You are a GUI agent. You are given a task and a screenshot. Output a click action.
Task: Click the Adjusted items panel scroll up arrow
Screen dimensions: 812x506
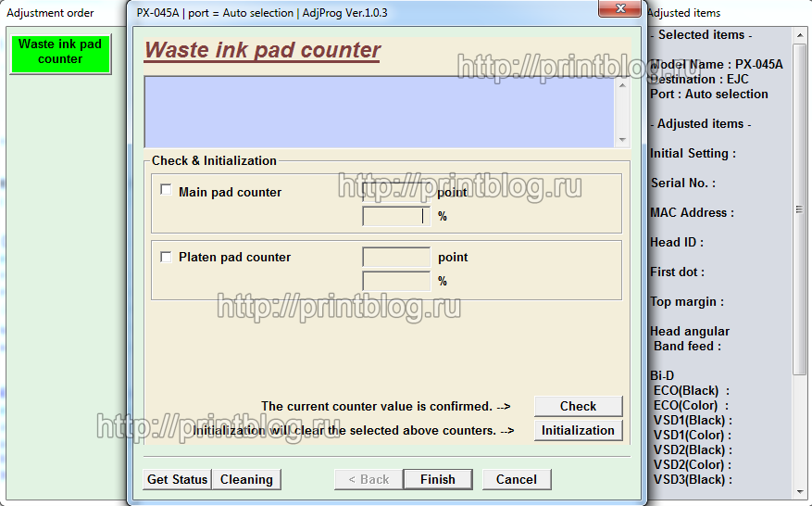[x=799, y=35]
